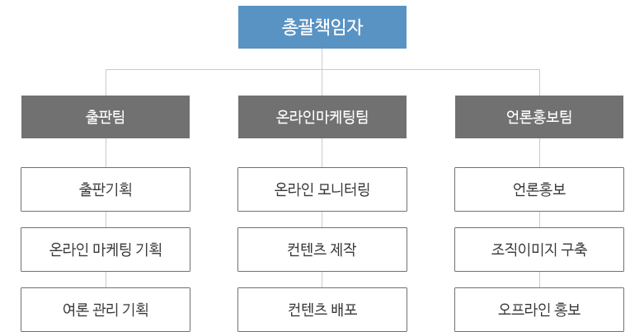Click the 출판기획 box

click(x=106, y=189)
